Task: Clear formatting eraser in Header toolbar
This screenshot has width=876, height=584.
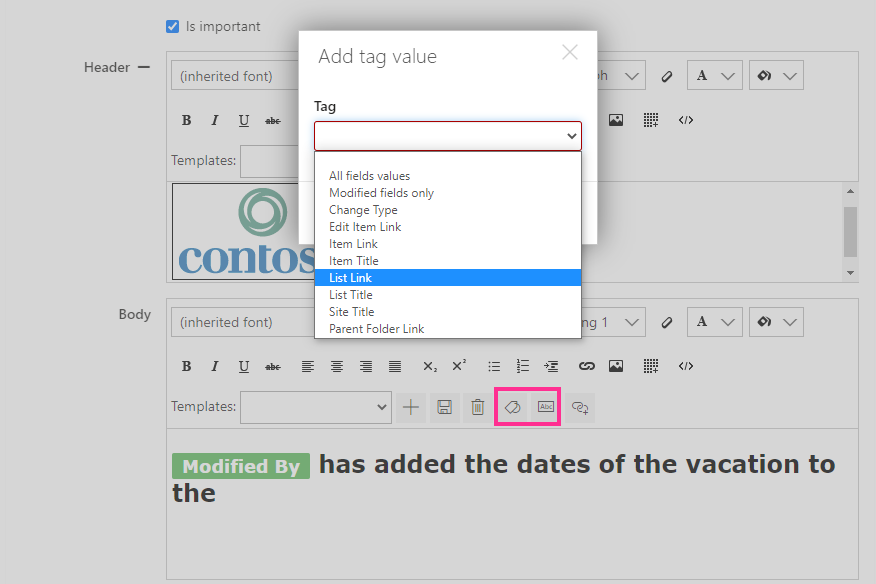Action: [666, 76]
